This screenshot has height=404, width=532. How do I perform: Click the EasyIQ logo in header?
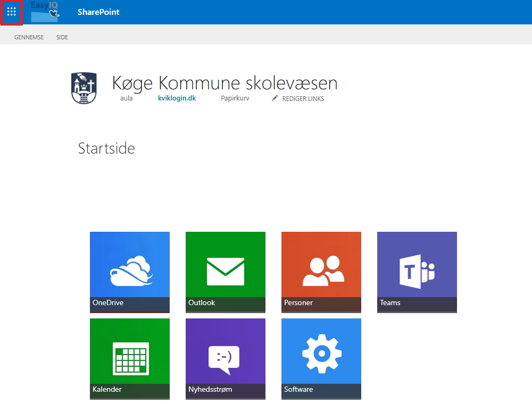point(45,12)
